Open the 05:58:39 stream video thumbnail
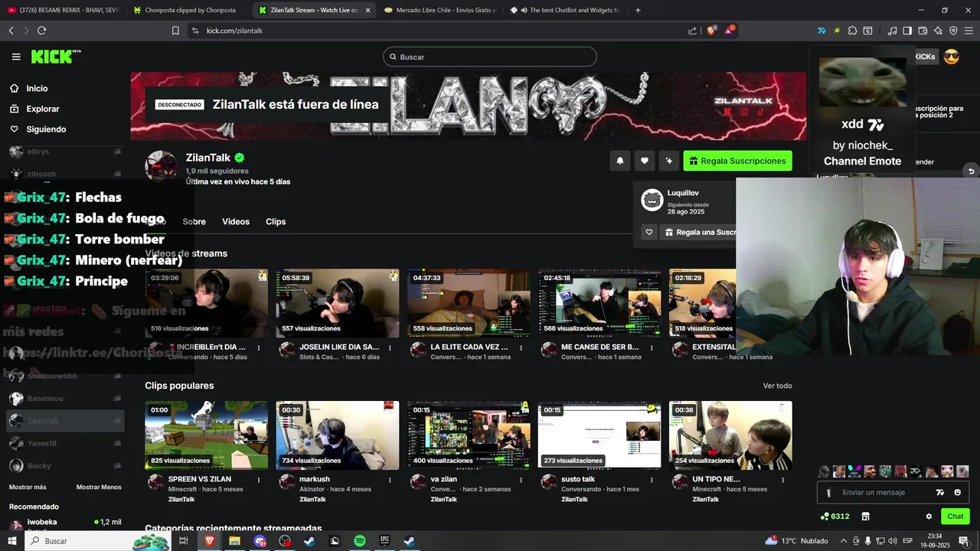The image size is (980, 551). click(338, 303)
